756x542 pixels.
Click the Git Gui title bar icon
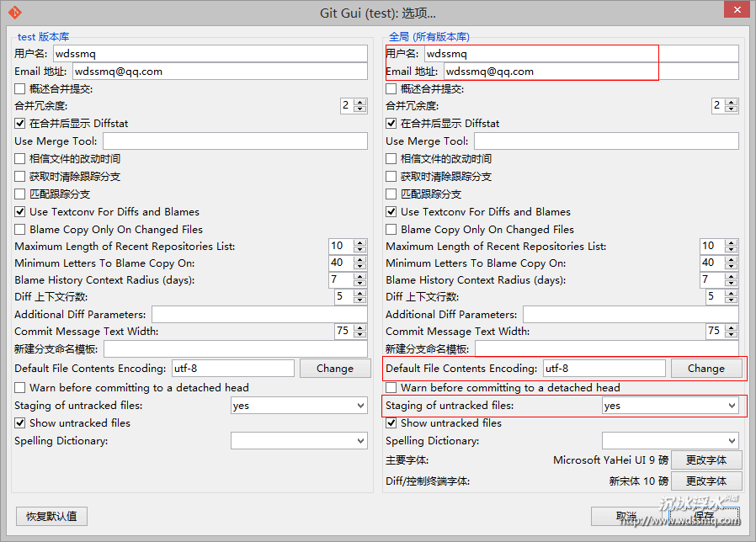coord(14,13)
